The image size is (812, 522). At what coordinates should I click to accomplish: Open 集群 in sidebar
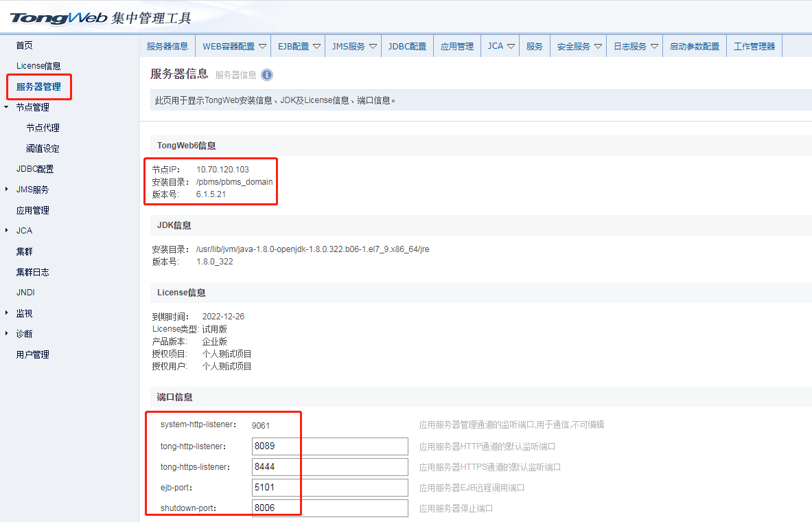[x=24, y=251]
